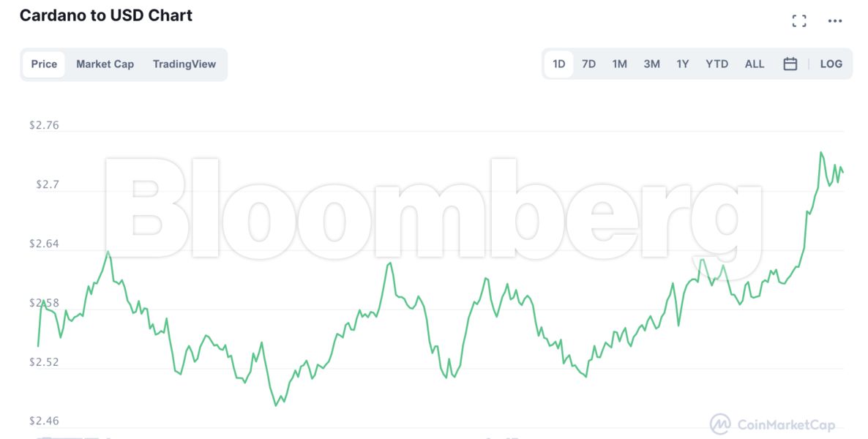Click the Cardano to USD Chart heading
The width and height of the screenshot is (868, 439).
[105, 15]
